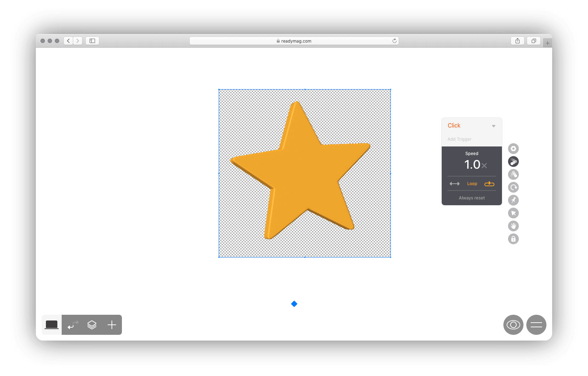Toggle the Loop label

coord(472,184)
